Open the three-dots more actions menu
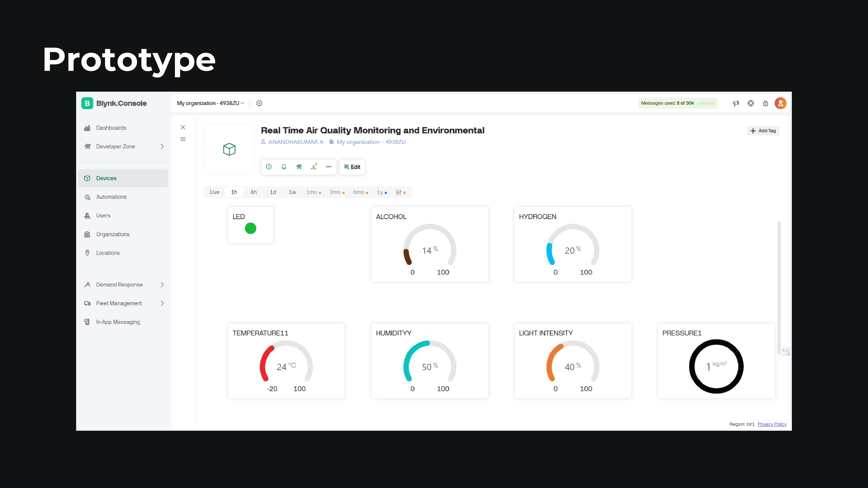Screen dimensions: 868x488 tap(329, 167)
